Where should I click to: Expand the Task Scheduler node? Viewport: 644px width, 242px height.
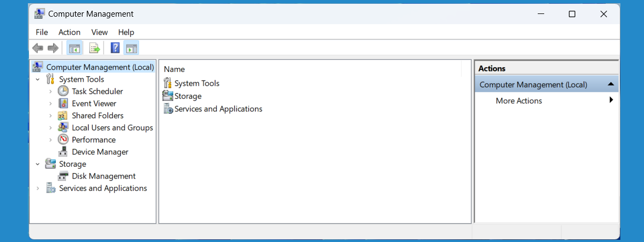tap(50, 91)
